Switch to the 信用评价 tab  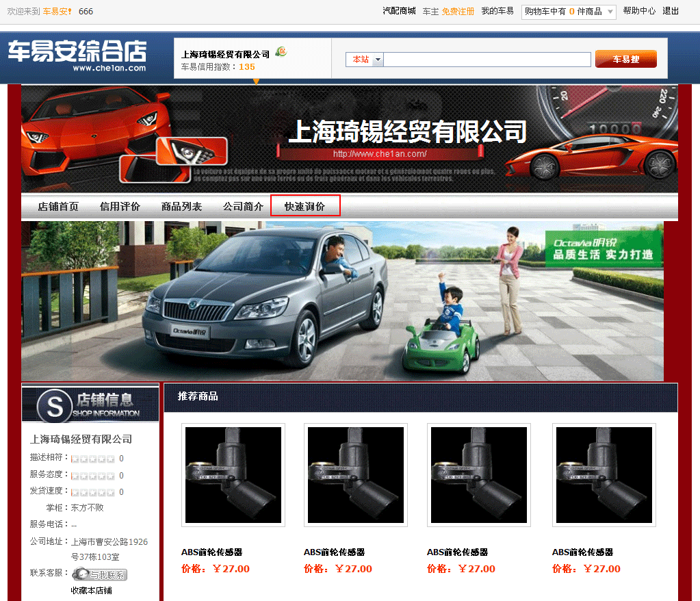(120, 207)
